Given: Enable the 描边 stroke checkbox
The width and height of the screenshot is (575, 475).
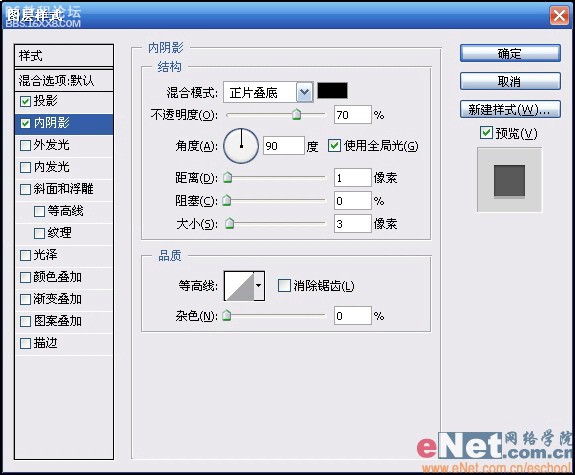Looking at the screenshot, I should pyautogui.click(x=25, y=344).
